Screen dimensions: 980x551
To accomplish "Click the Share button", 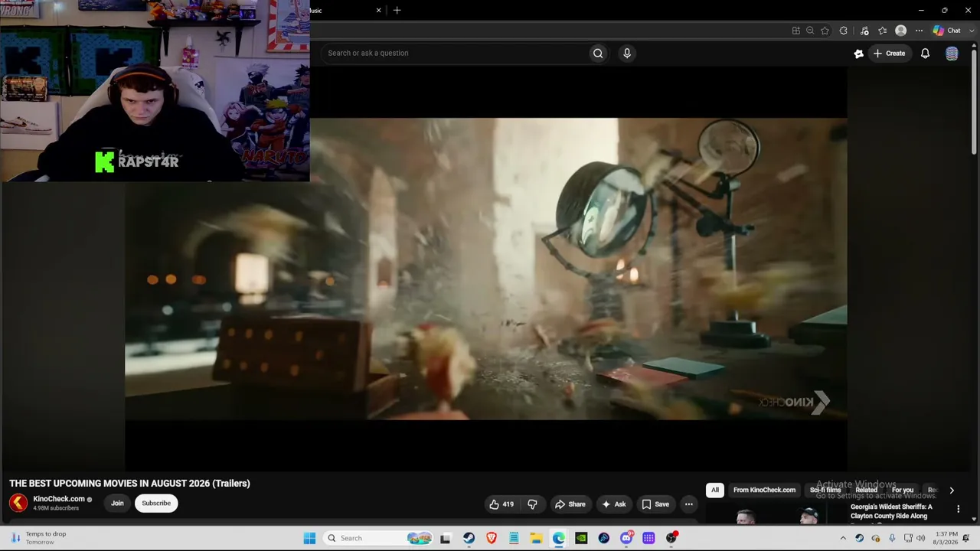I will point(570,504).
